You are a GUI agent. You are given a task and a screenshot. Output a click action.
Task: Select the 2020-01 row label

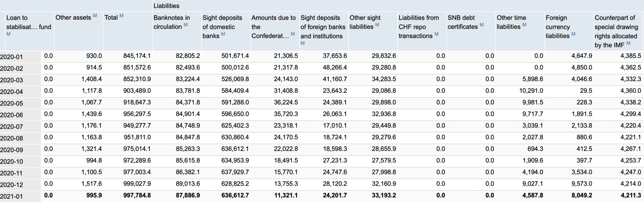[12, 57]
